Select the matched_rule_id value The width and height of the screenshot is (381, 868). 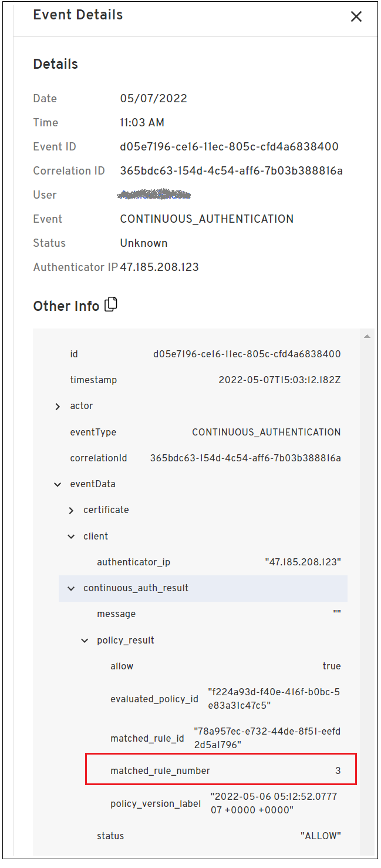tap(267, 738)
